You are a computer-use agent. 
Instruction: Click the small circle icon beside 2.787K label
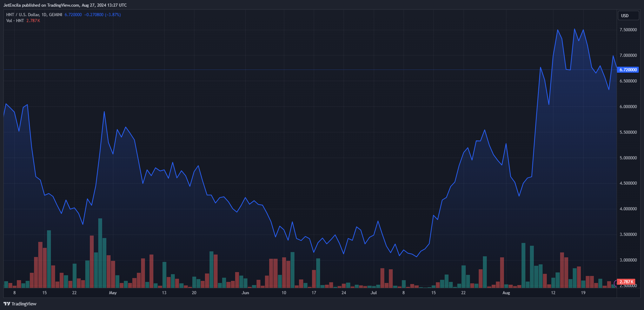tap(616, 283)
